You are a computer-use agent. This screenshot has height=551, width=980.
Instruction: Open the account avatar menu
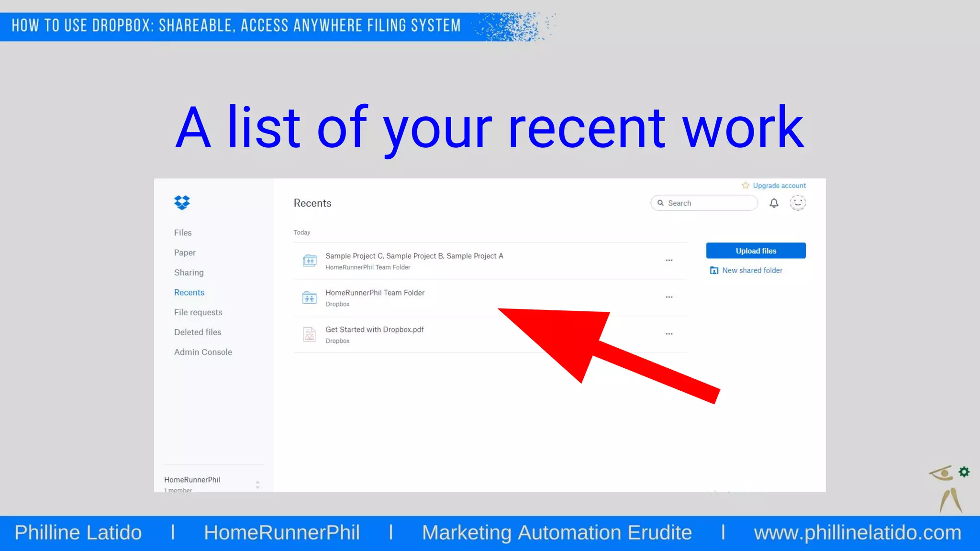pyautogui.click(x=798, y=203)
